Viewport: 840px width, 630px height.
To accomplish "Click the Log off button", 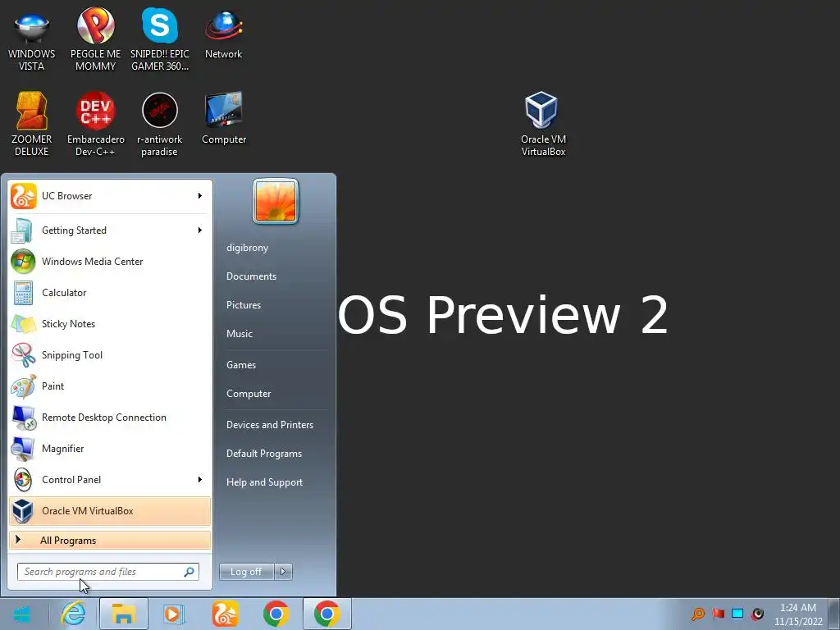I will (x=246, y=572).
